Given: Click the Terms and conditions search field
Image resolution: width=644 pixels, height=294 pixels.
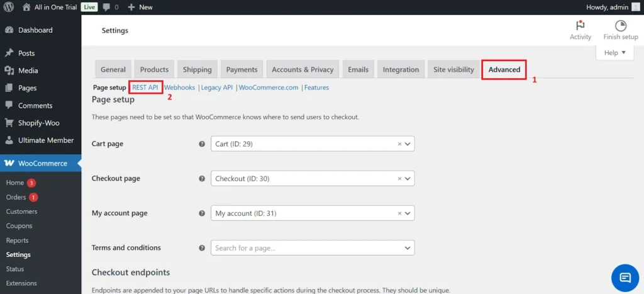Looking at the screenshot, I should (308, 248).
